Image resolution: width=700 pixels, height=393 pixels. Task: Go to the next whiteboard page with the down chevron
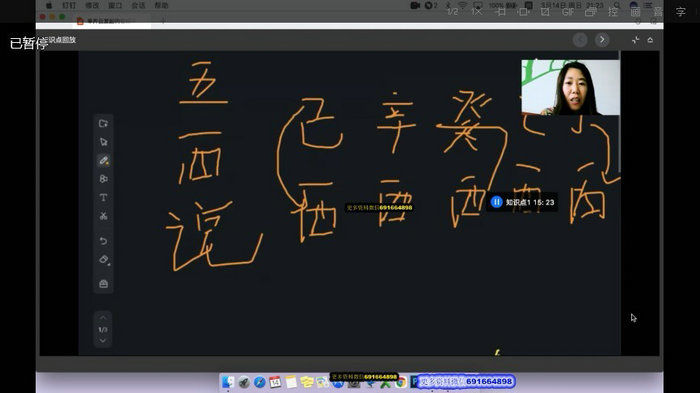[x=103, y=341]
